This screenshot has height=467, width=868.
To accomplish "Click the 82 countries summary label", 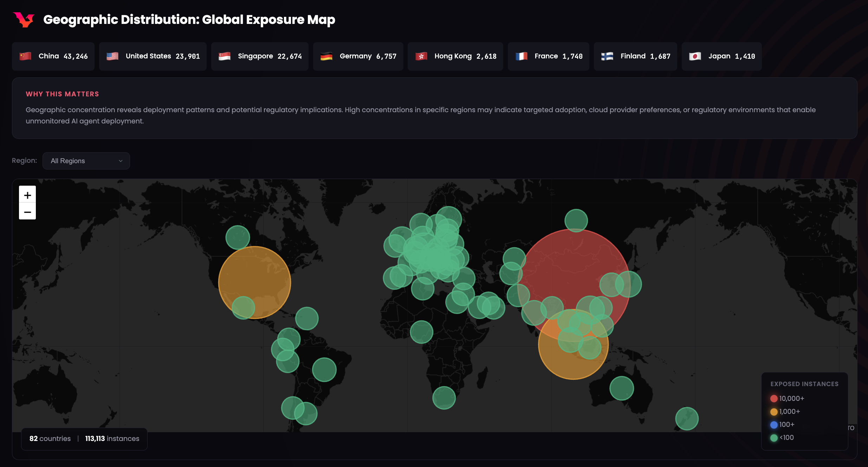I will 50,439.
